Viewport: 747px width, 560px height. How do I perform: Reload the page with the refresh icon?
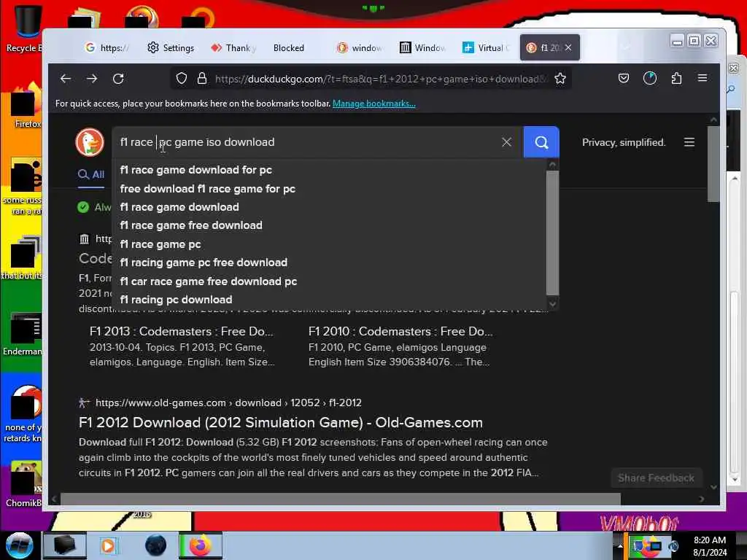[118, 79]
